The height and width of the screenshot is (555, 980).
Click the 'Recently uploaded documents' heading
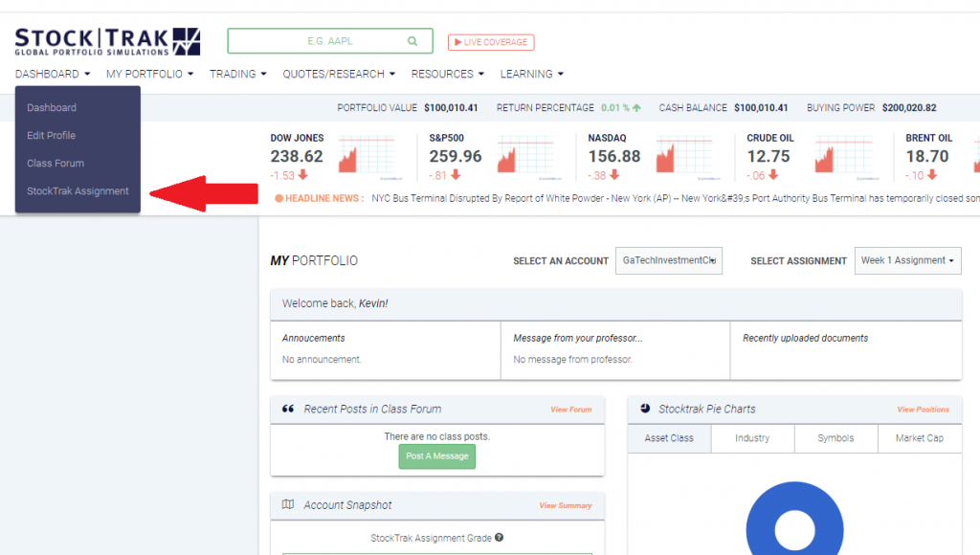(x=806, y=338)
